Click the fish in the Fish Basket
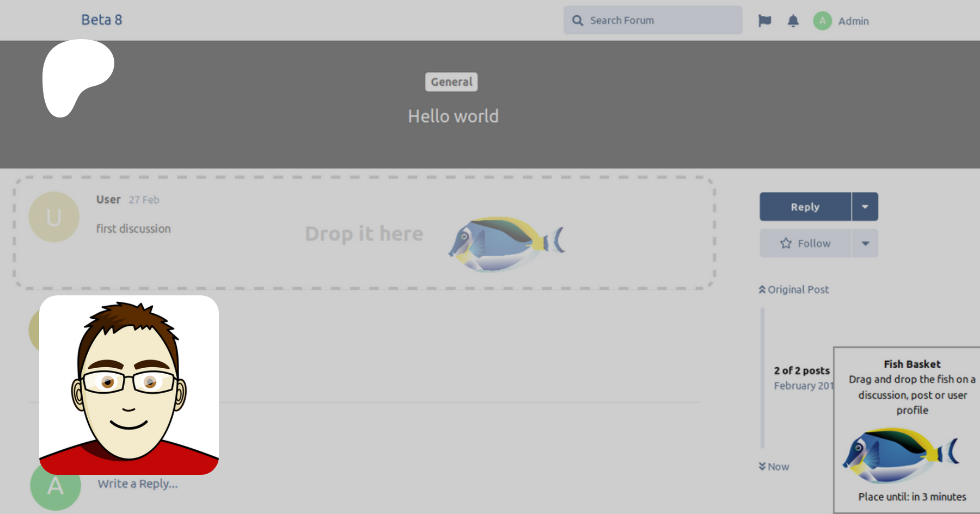 (901, 455)
